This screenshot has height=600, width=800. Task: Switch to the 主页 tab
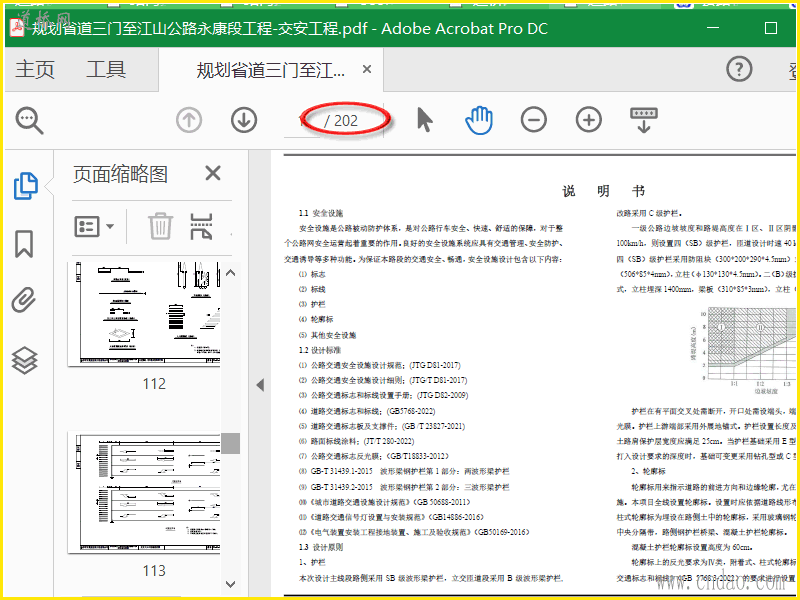[35, 69]
